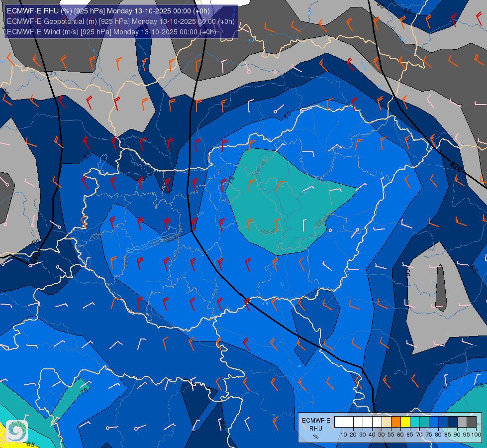Viewport: 487px width, 448px height.
Task: Click the 'ECMWF-E' label in the legend
Action: [x=316, y=421]
